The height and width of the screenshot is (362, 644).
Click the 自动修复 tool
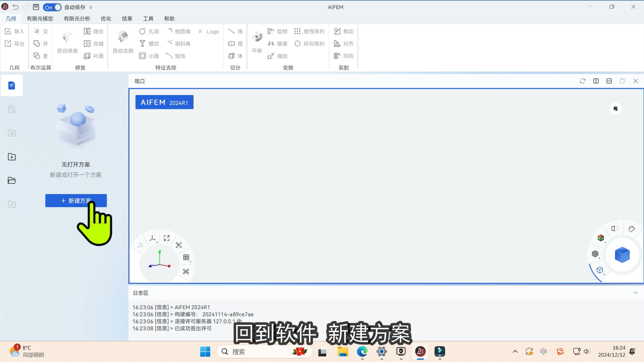click(x=68, y=42)
